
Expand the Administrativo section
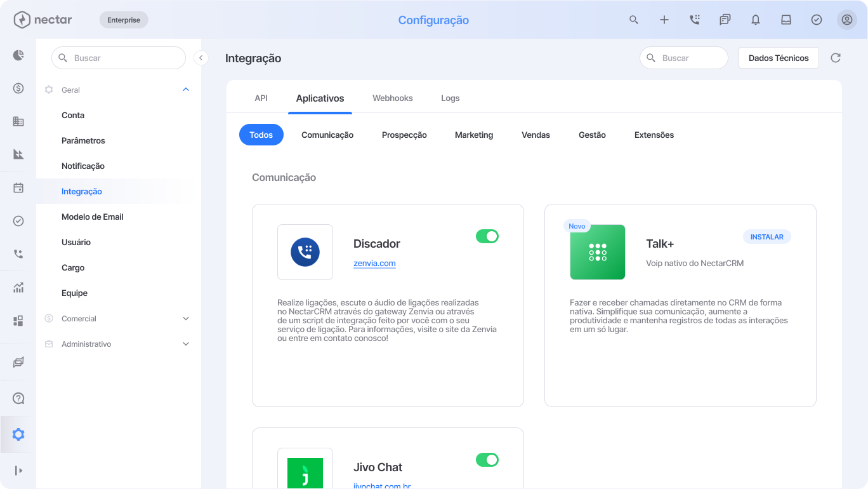point(186,344)
